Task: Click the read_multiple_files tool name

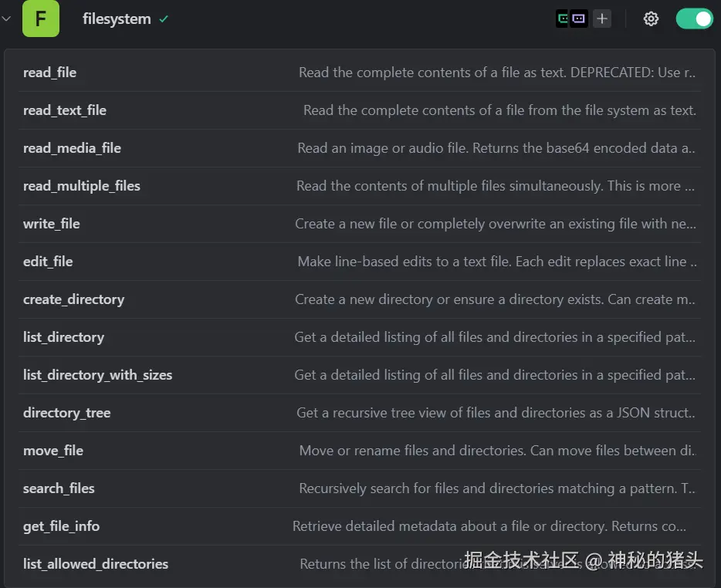Action: click(82, 186)
